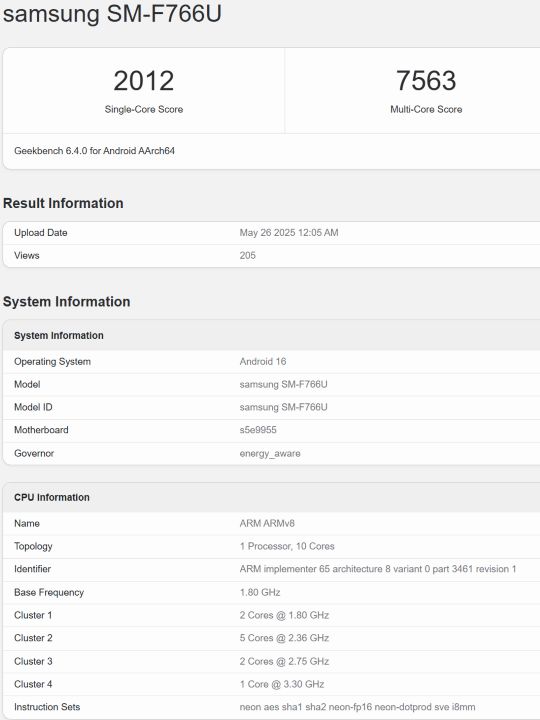Screen dimensions: 540x720
Task: Click the Model ID row value
Action: [x=283, y=408]
